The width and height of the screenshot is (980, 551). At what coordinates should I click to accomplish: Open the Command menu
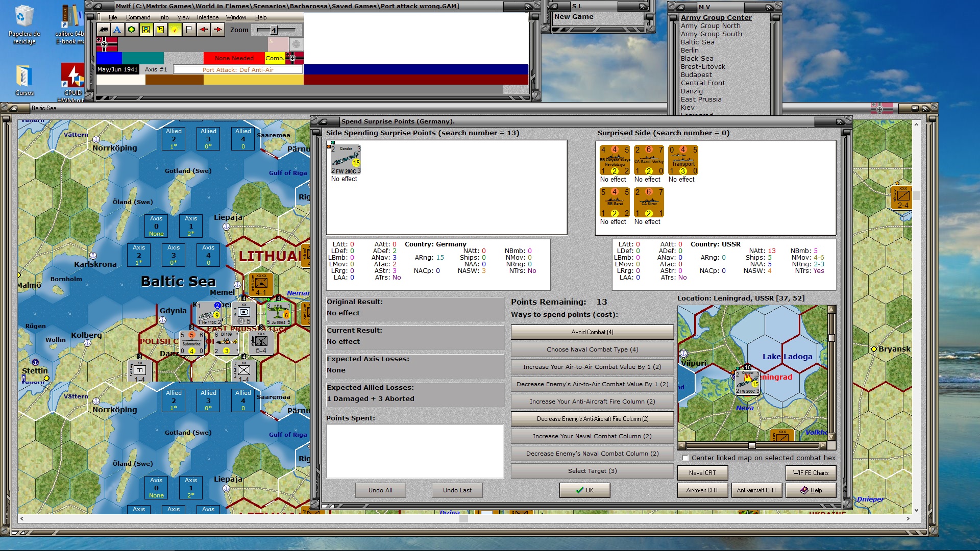point(138,17)
